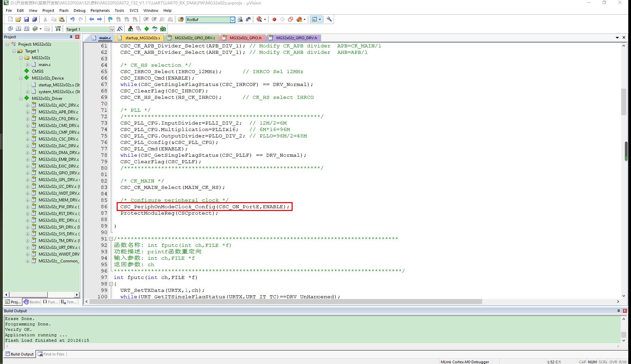Open the Project menu

click(x=48, y=10)
